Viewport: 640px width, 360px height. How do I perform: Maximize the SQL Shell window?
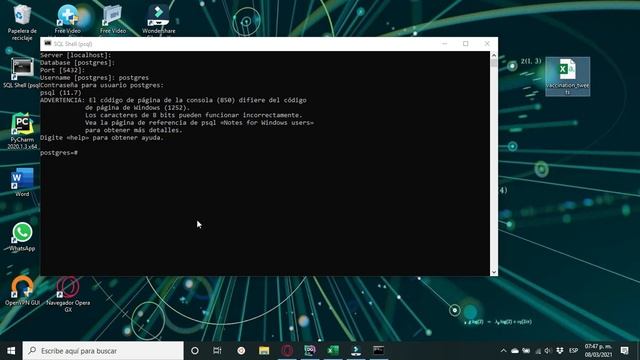(x=466, y=44)
